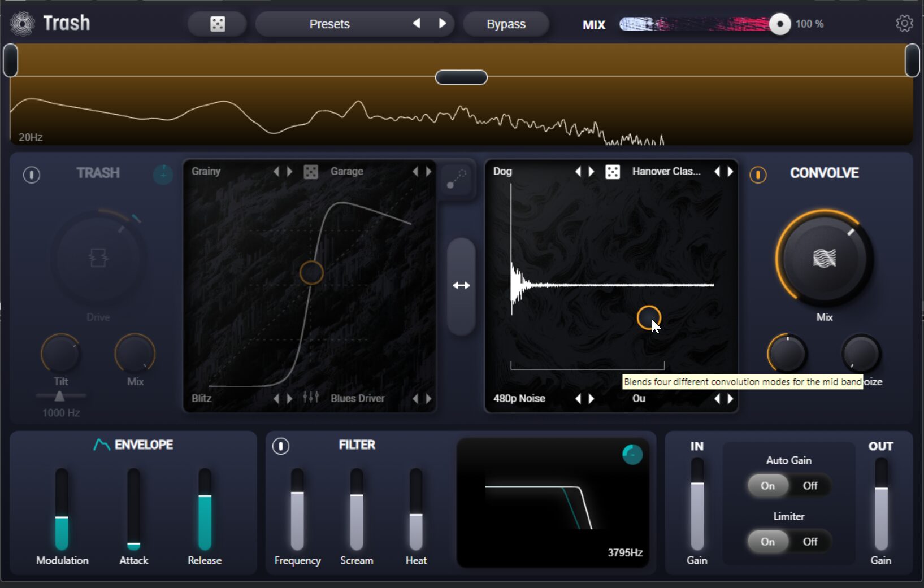Click the Convolve Mix knob wave icon

point(825,258)
